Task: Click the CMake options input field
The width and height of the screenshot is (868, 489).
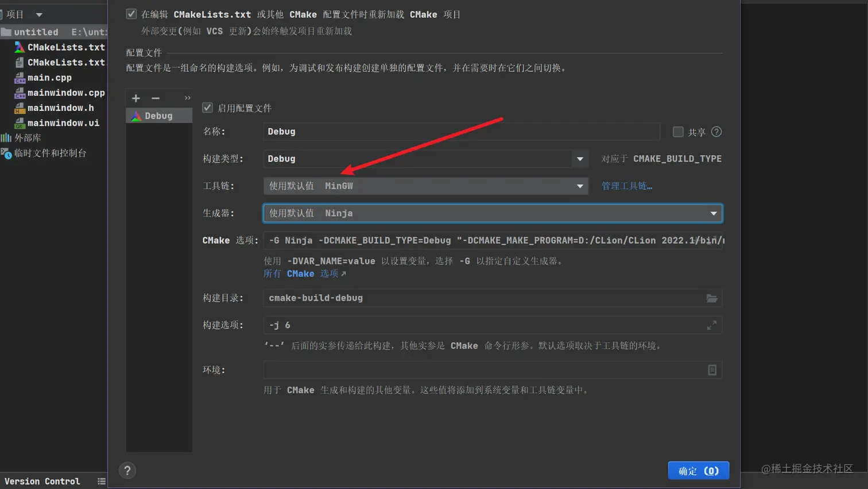Action: 493,240
